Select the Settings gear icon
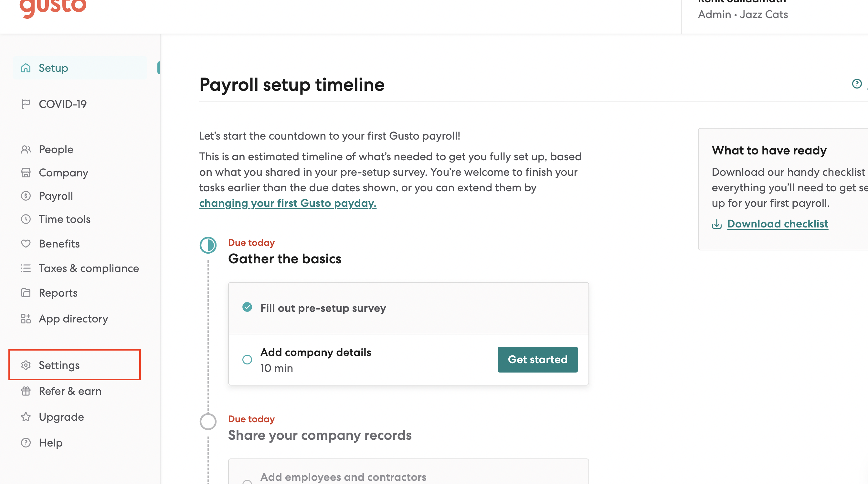Screen dimensions: 868x484 tap(26, 365)
